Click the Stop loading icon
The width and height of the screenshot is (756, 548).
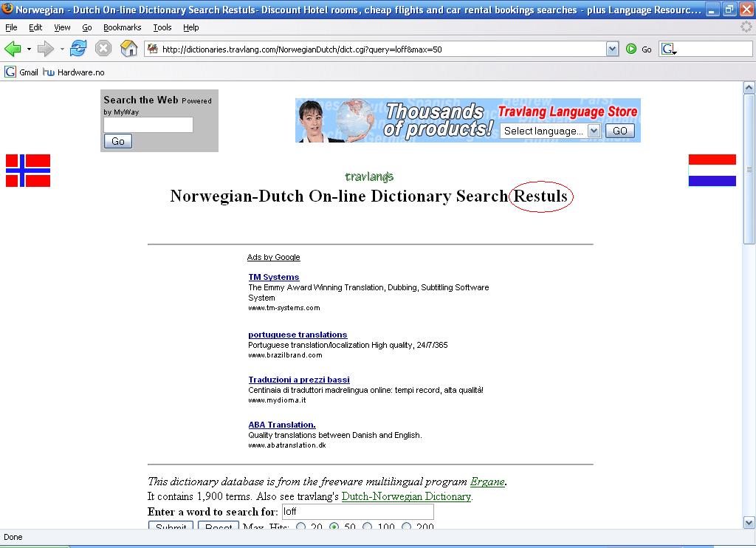(x=103, y=49)
